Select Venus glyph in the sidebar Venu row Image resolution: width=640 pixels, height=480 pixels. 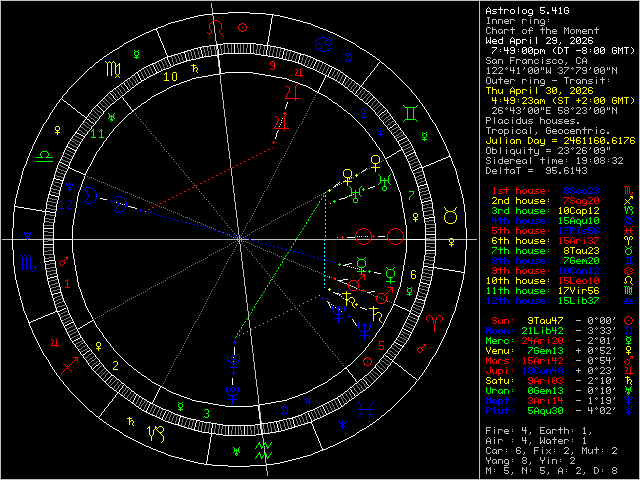[x=629, y=351]
